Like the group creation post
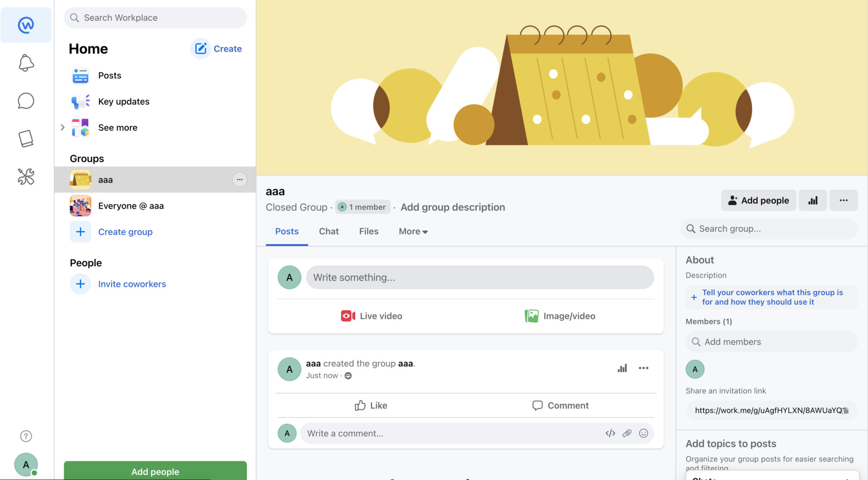Viewport: 868px width, 480px height. click(x=371, y=405)
